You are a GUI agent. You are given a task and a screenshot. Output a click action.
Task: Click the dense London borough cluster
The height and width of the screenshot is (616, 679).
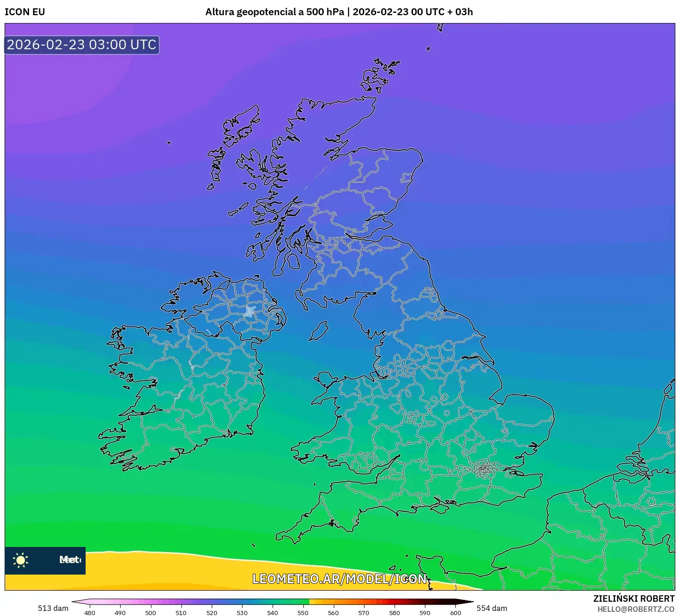[484, 469]
